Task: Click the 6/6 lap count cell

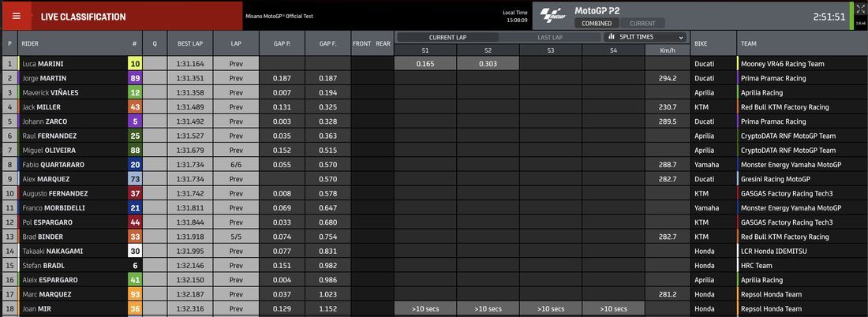Action: tap(236, 164)
